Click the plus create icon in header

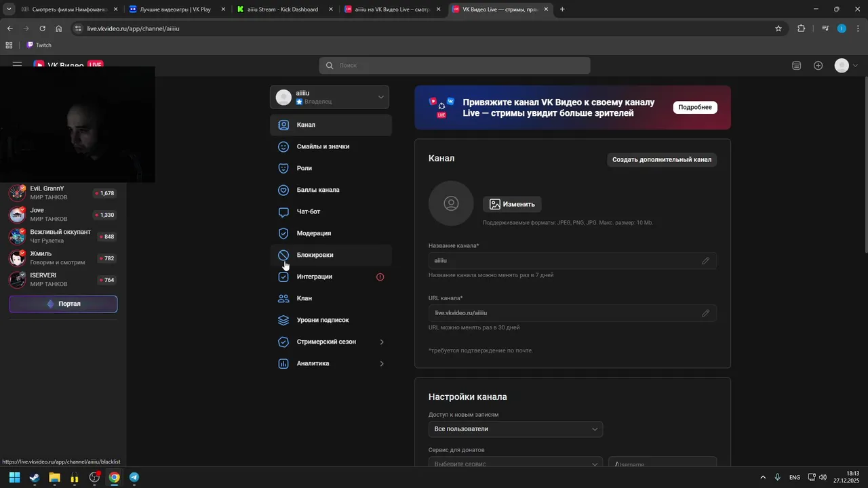(x=818, y=65)
